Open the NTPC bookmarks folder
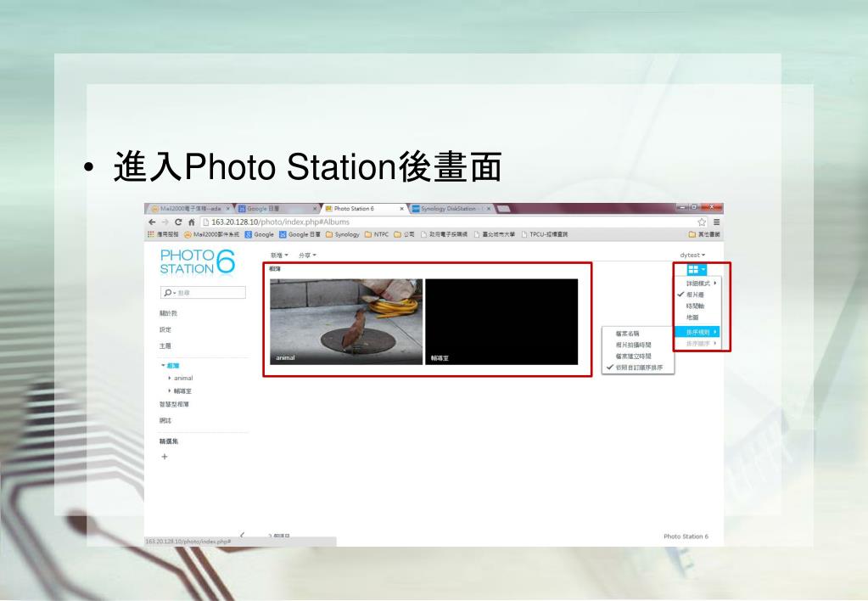 [x=377, y=234]
